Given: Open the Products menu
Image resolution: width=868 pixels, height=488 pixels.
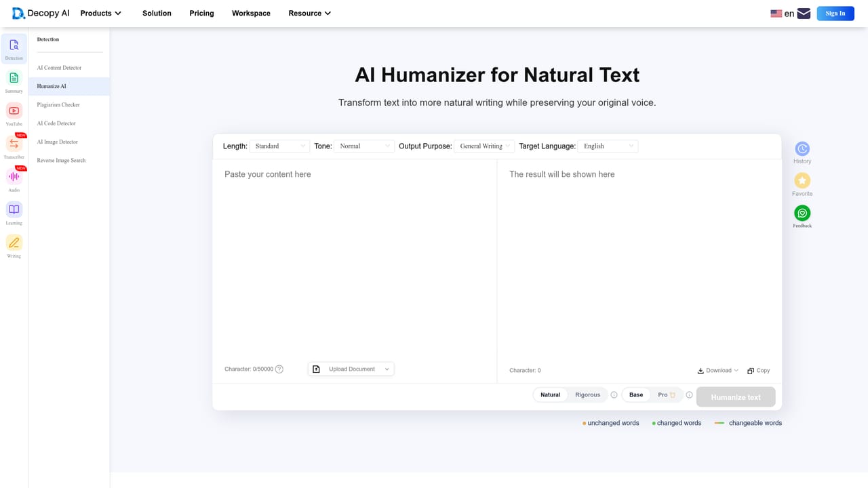Looking at the screenshot, I should 101,13.
